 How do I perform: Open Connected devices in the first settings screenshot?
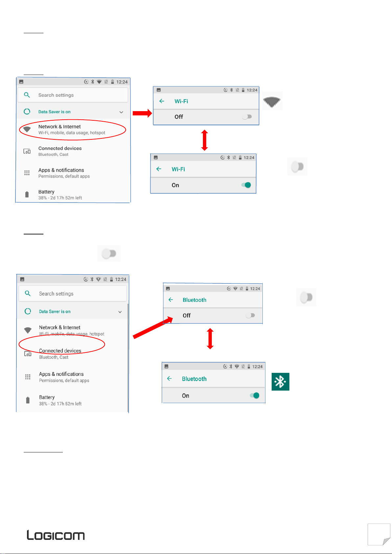click(73, 151)
